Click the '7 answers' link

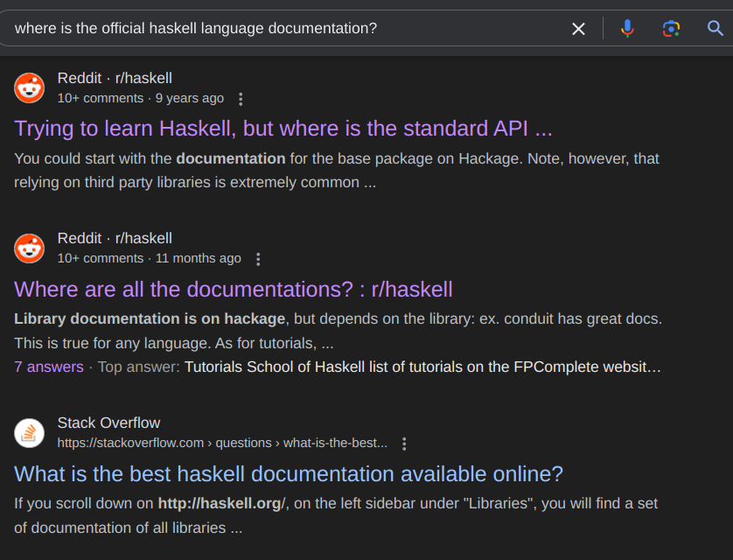pyautogui.click(x=49, y=367)
